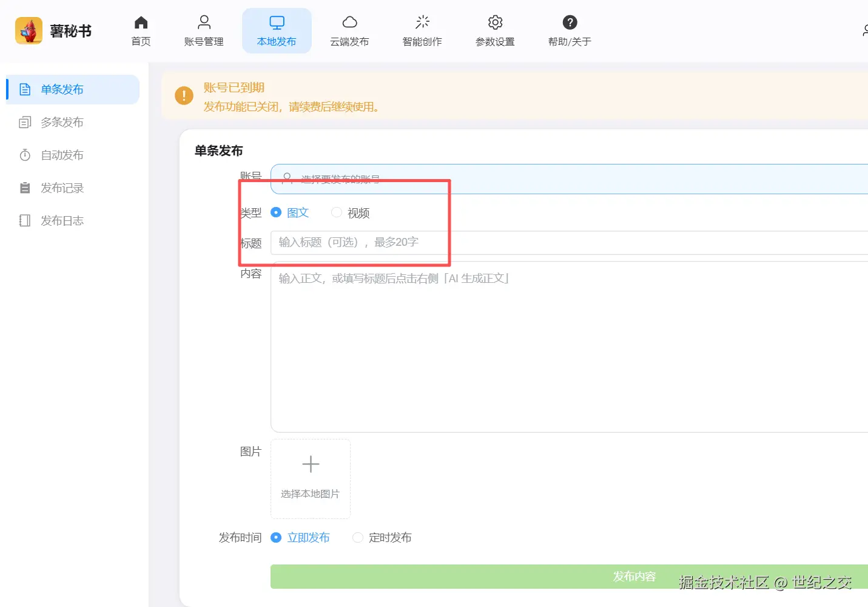Expand 本地发布 local publish menu
868x607 pixels.
[x=277, y=29]
